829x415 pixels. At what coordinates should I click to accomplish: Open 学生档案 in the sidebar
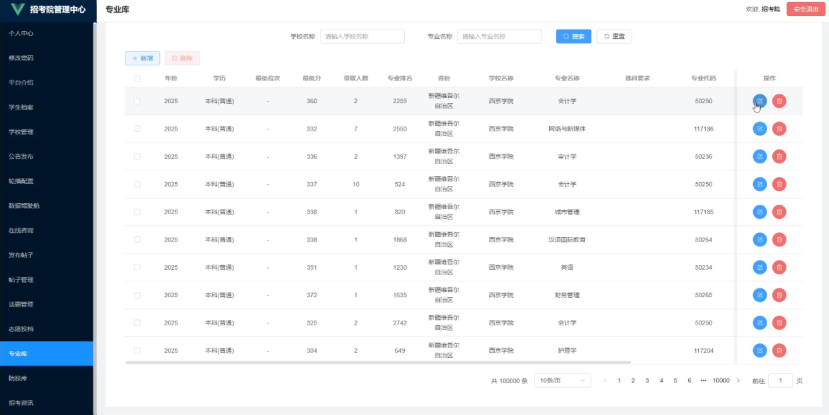coord(47,107)
